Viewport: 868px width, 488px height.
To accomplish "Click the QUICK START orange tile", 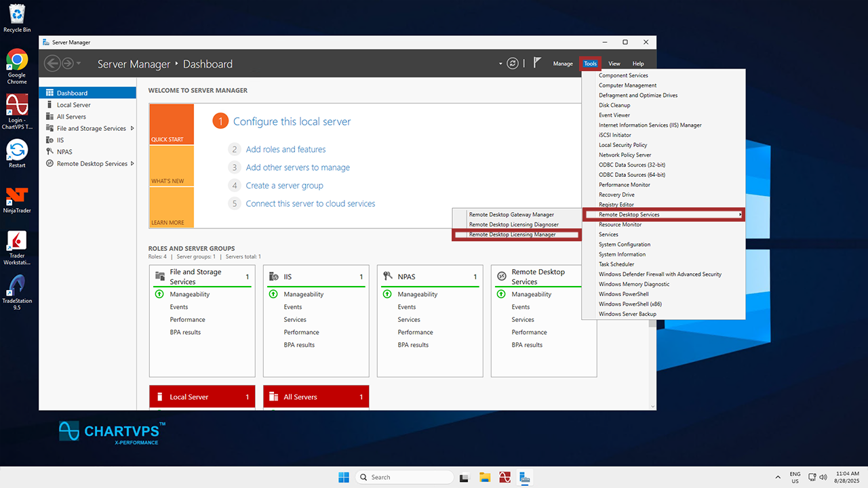I will 171,124.
